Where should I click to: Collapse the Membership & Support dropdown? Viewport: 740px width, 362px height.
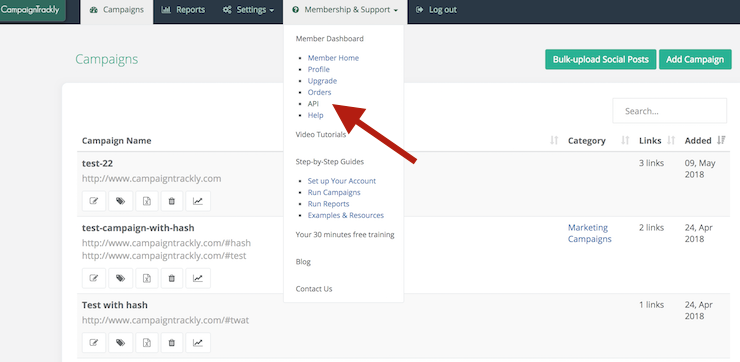[x=345, y=10]
